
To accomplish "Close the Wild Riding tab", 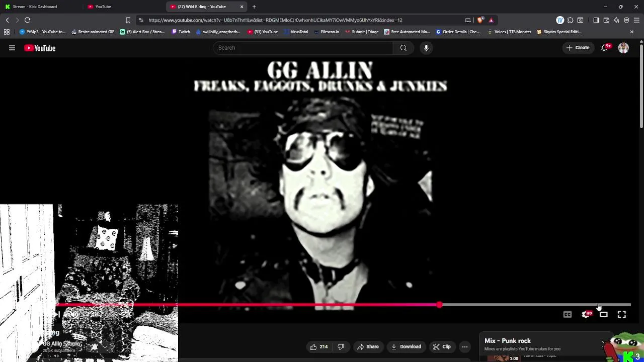I will [242, 7].
